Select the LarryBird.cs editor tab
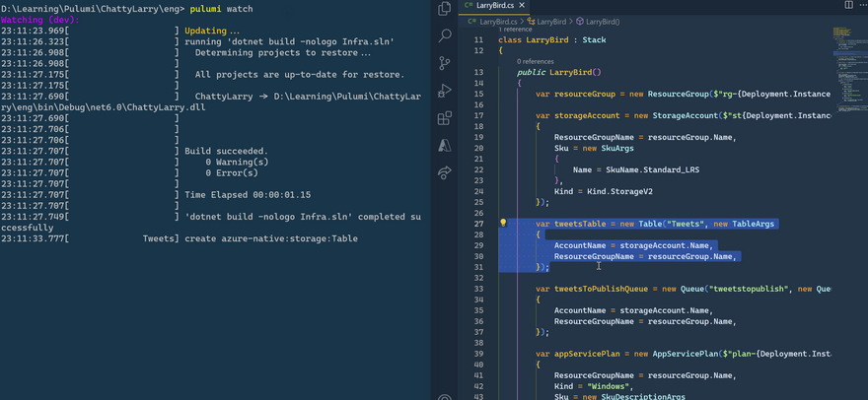868x400 pixels. (x=494, y=6)
